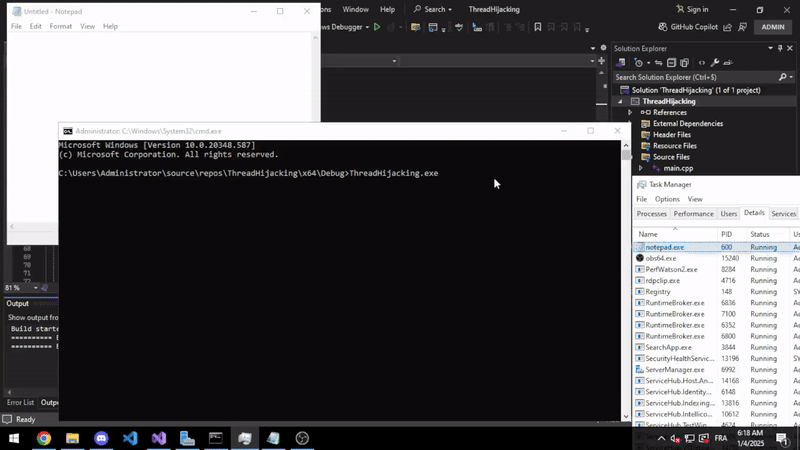Select rdpclip.exe process in Task Manager
This screenshot has width=800, height=450.
tap(716, 281)
